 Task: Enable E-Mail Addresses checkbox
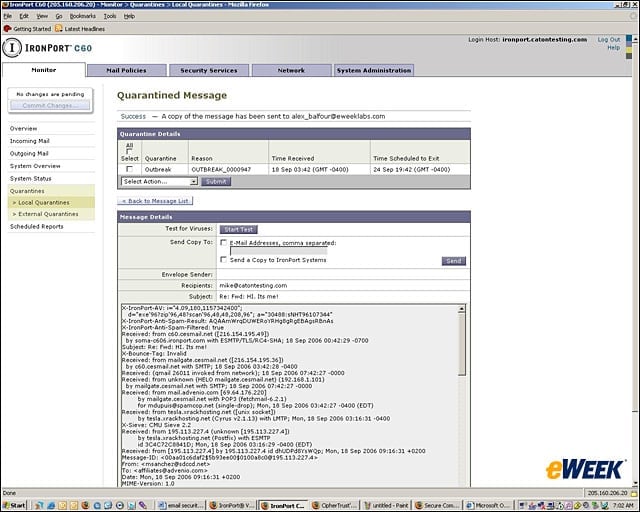tap(223, 243)
